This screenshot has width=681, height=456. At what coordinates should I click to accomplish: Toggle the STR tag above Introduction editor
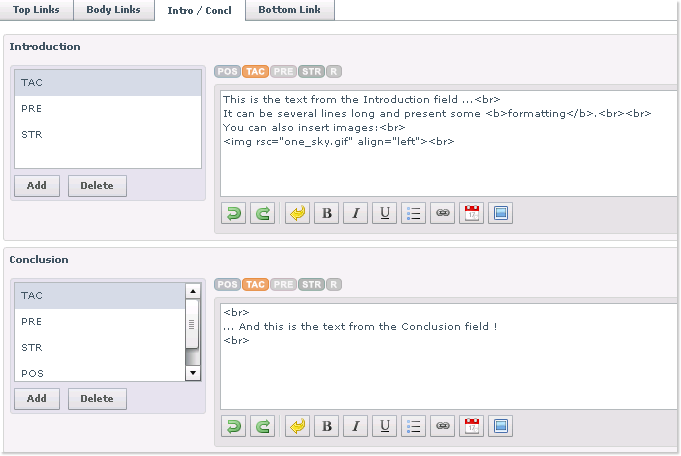310,72
